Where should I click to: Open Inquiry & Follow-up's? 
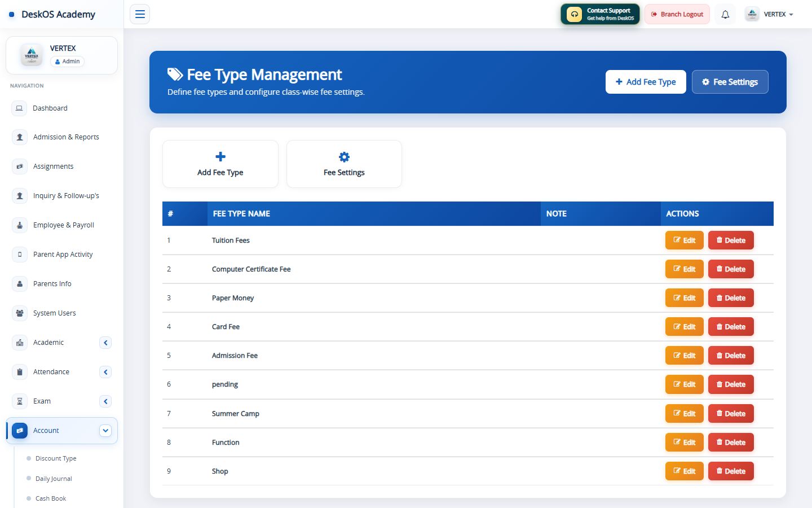pyautogui.click(x=61, y=196)
